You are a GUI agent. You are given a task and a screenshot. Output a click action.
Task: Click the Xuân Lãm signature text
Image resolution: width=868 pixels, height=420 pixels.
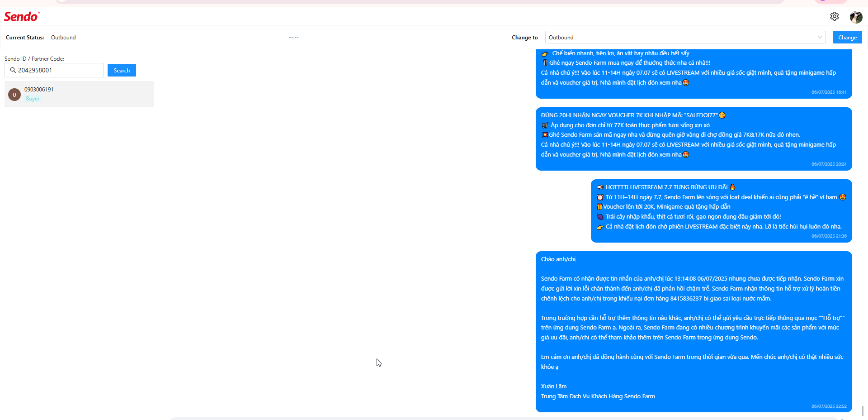tap(553, 387)
